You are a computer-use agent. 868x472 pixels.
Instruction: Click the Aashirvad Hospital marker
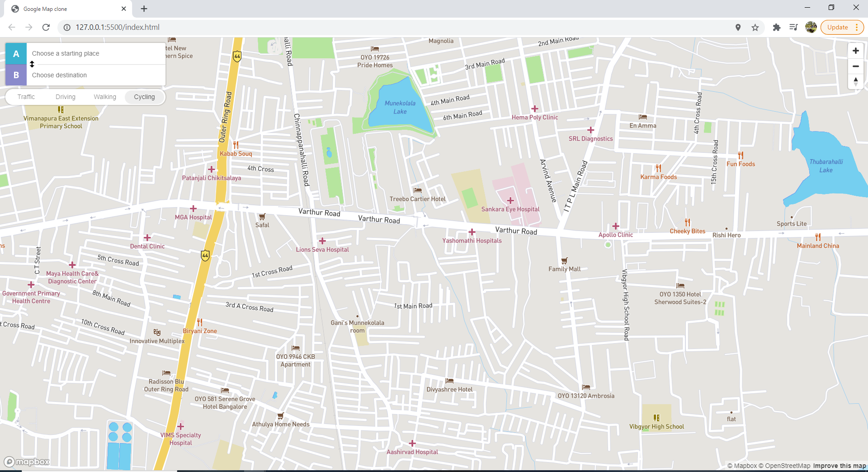[412, 444]
